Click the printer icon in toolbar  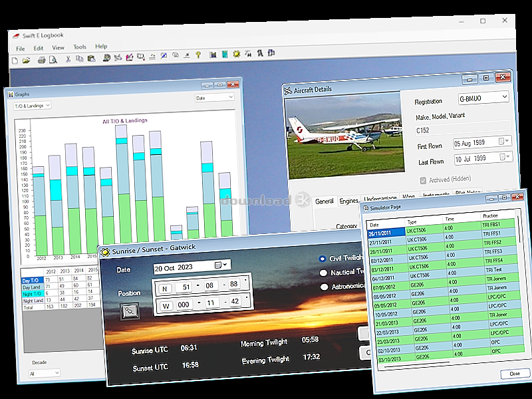coord(41,60)
